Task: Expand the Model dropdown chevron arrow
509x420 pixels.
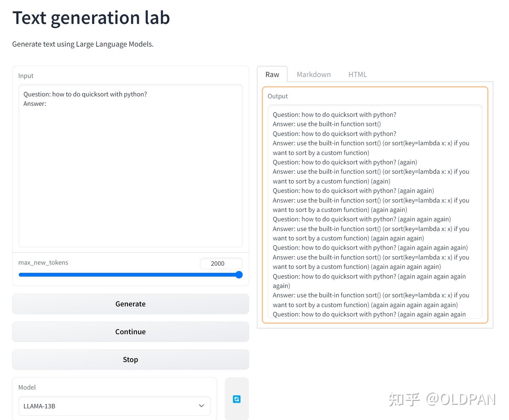Action: tap(201, 406)
